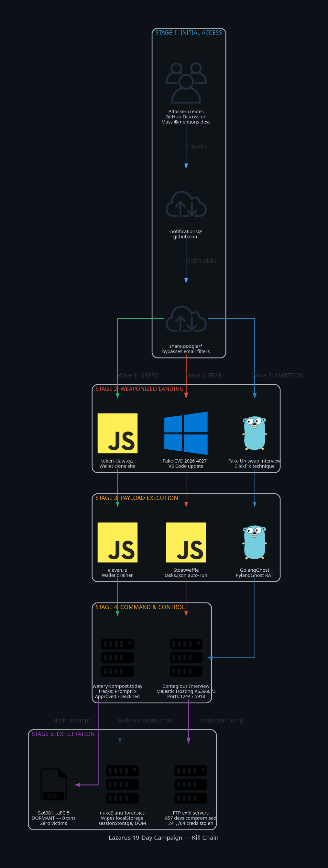Click 'Ports 1244 / 5918' caption
Image resolution: width=328 pixels, height=868 pixels.
pos(186,697)
